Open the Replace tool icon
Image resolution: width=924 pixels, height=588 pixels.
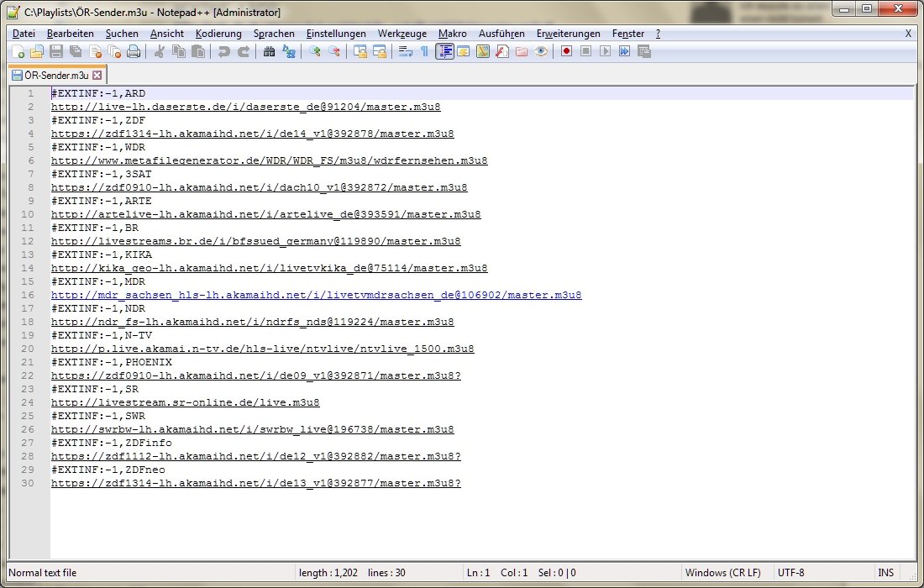point(289,52)
